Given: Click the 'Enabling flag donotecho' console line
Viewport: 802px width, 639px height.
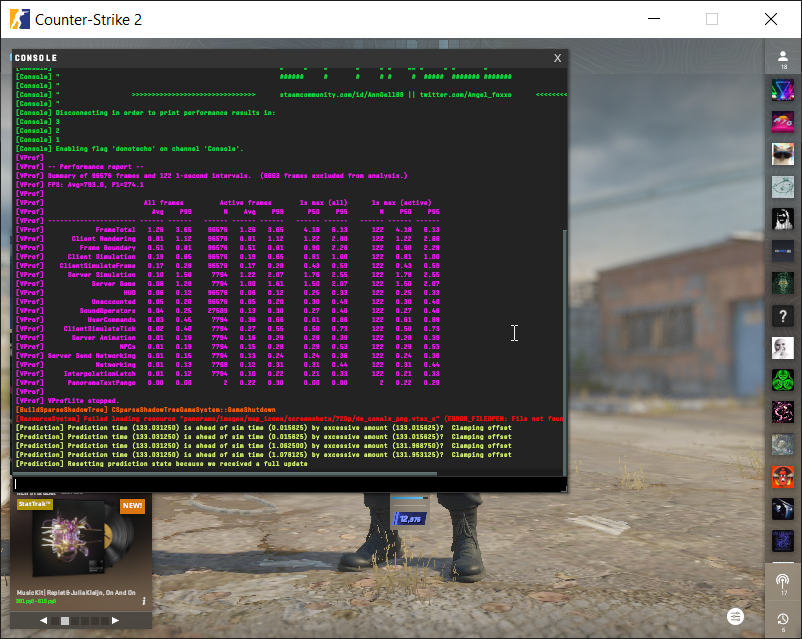Looking at the screenshot, I should point(149,148).
